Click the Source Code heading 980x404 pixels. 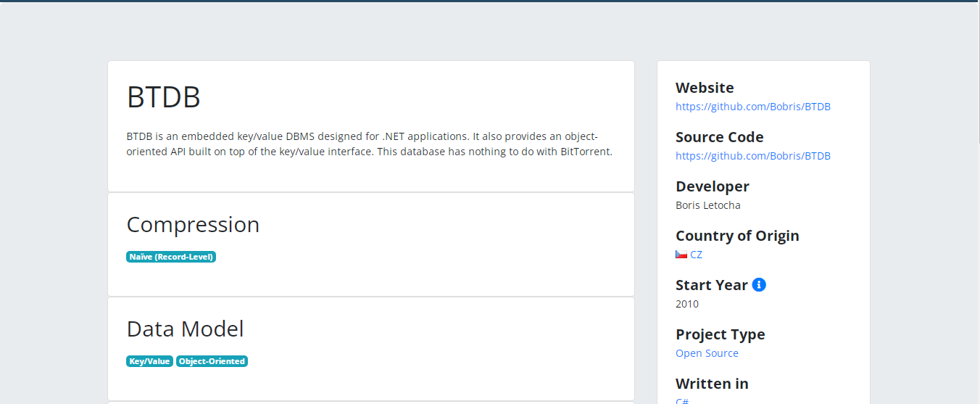(720, 137)
